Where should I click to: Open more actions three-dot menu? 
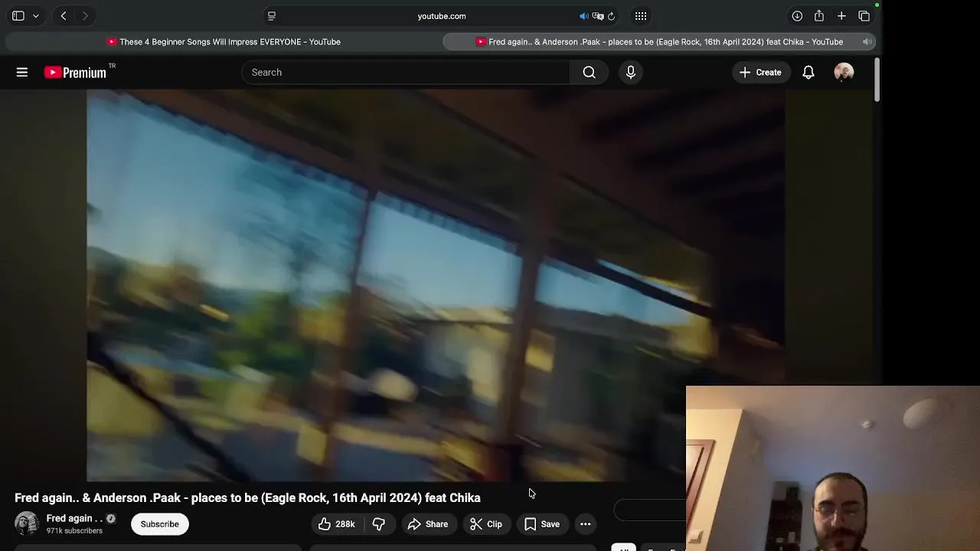tap(585, 524)
